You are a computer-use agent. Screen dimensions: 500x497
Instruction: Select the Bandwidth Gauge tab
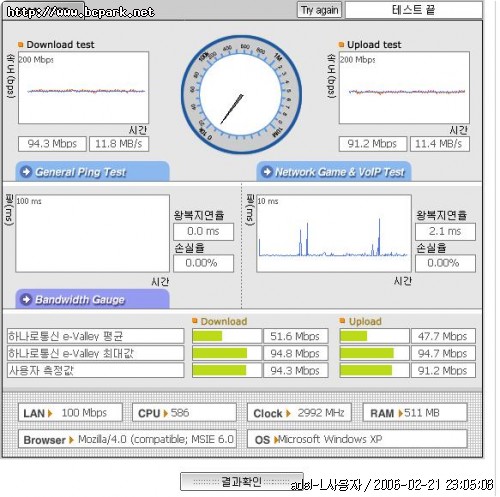coord(92,299)
